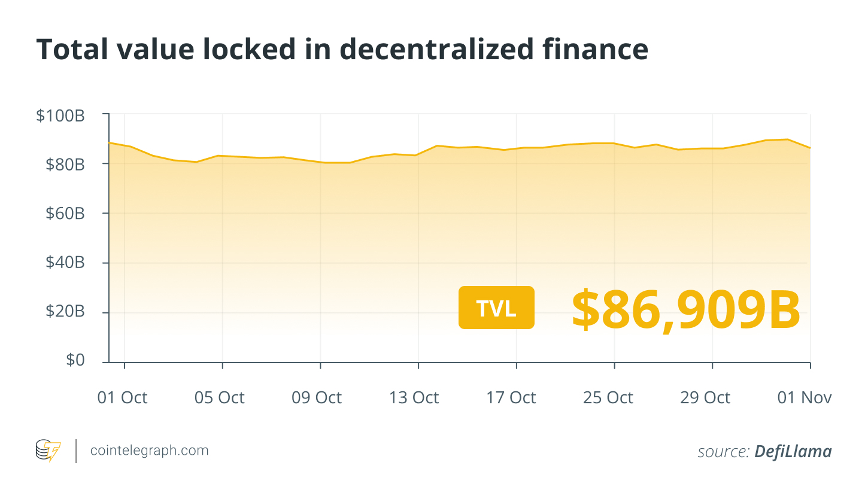Click the 13 Oct date label
Screen dimensions: 868x499
pyautogui.click(x=414, y=398)
